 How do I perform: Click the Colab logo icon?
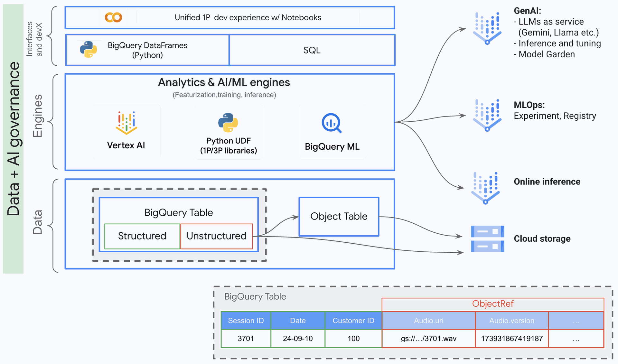pyautogui.click(x=113, y=17)
